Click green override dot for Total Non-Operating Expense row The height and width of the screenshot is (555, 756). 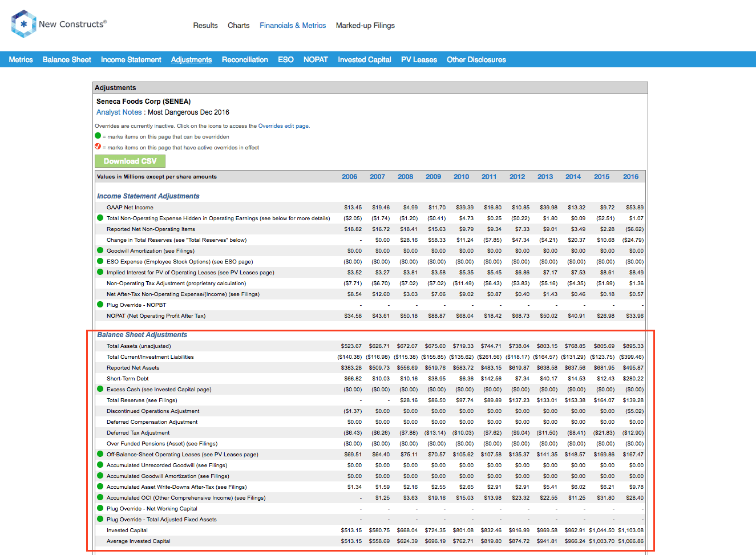(100, 218)
